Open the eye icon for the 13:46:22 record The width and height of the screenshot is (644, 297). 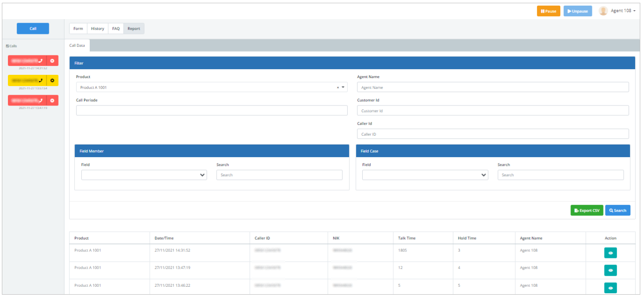click(611, 288)
